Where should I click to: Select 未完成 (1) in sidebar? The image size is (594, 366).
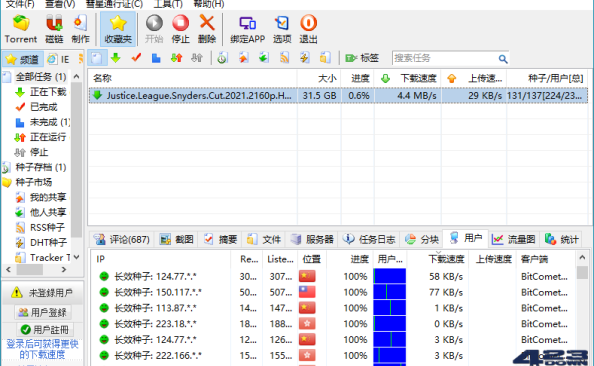49,122
